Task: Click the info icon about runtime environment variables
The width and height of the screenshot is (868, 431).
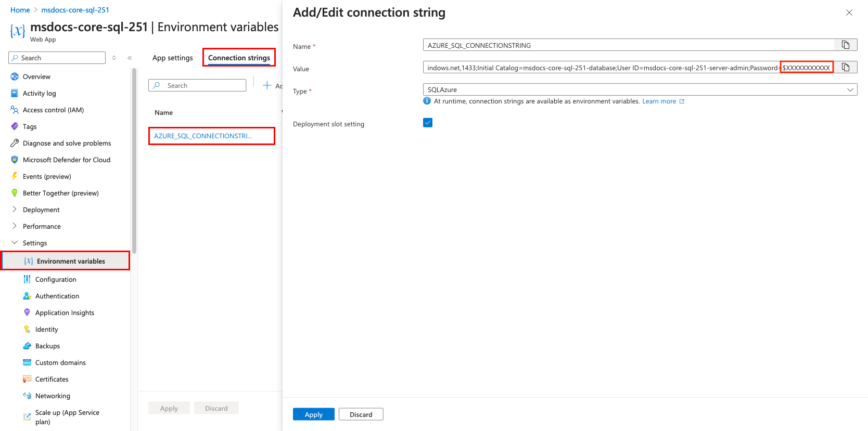Action: point(427,101)
